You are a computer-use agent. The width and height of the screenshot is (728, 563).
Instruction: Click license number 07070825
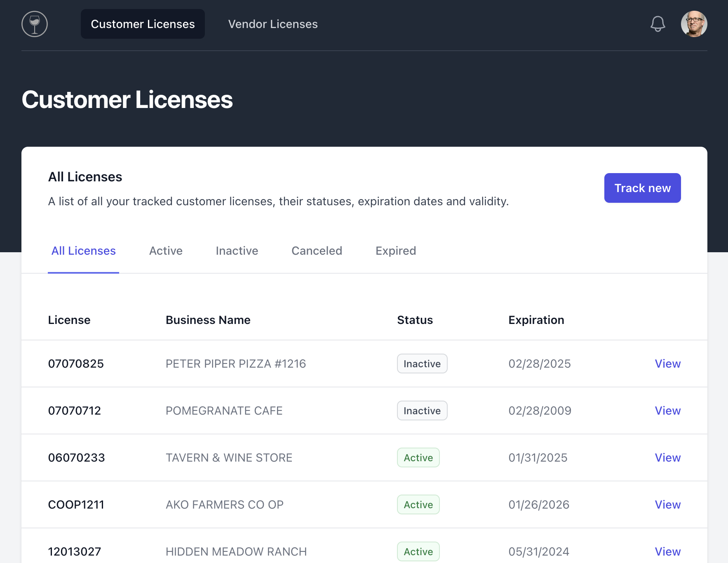click(76, 364)
